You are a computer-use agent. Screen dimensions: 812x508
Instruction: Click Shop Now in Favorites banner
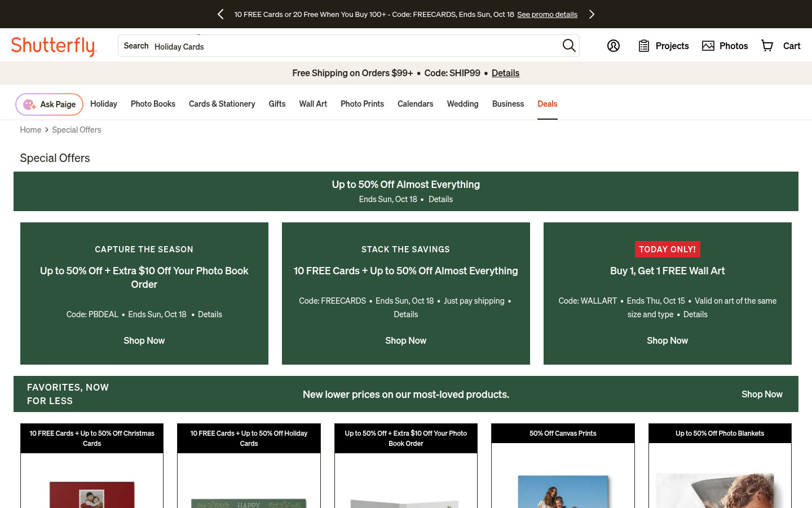pyautogui.click(x=762, y=394)
